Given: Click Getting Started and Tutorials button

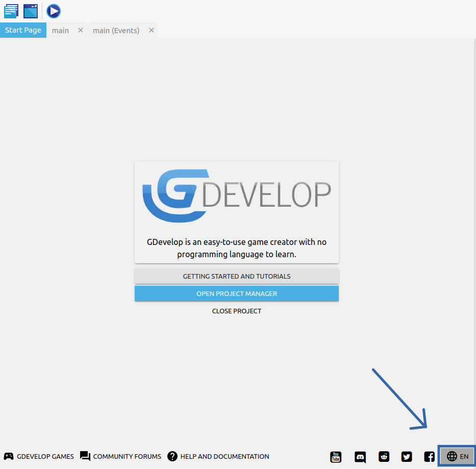Looking at the screenshot, I should pyautogui.click(x=237, y=276).
